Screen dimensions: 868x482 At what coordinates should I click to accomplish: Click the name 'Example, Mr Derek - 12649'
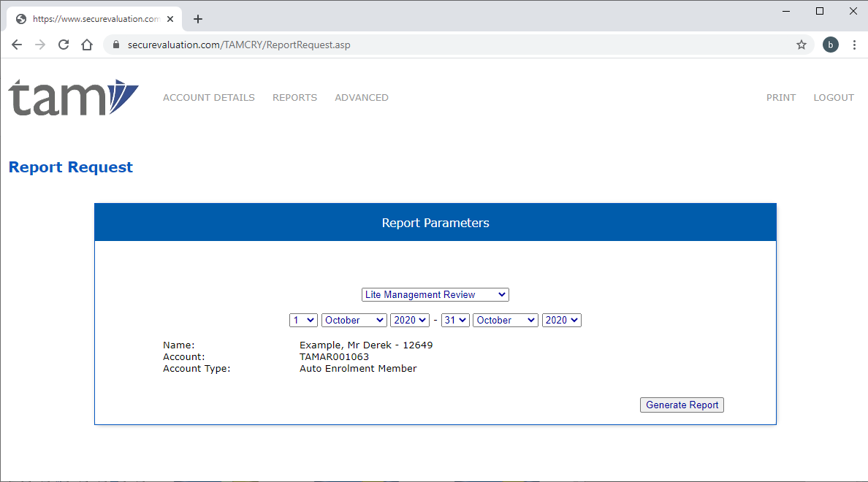[366, 345]
